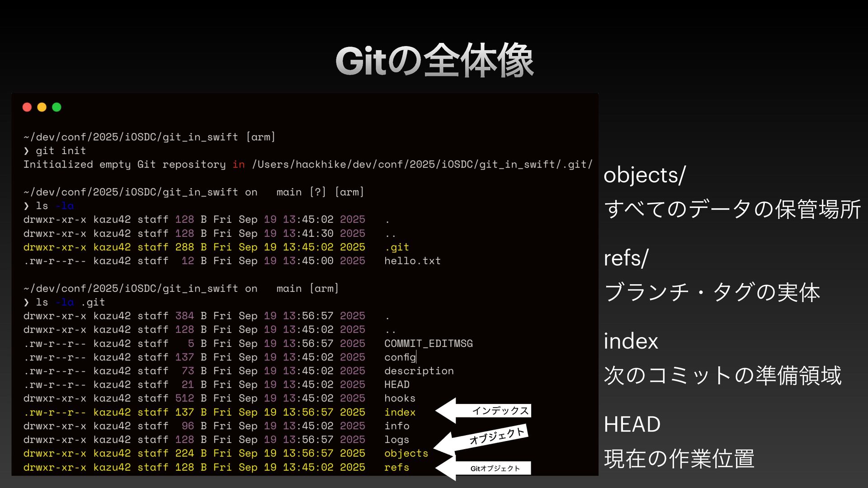The image size is (868, 488).
Task: Click the red close dot in terminal window
Action: (27, 107)
